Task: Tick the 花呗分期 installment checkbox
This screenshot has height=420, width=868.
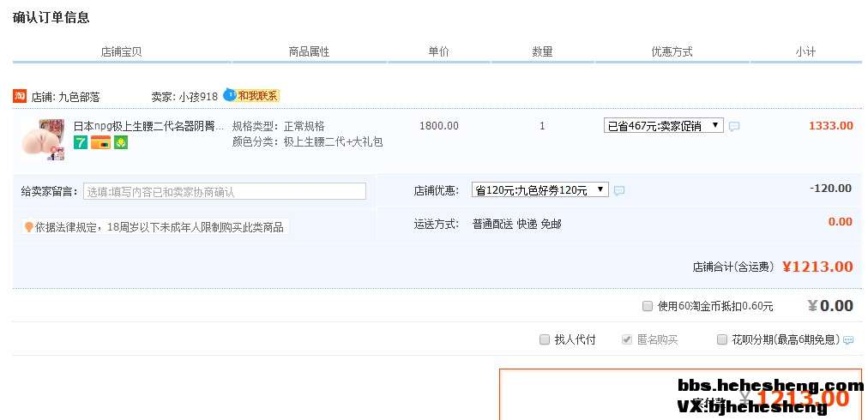Action: [x=722, y=339]
